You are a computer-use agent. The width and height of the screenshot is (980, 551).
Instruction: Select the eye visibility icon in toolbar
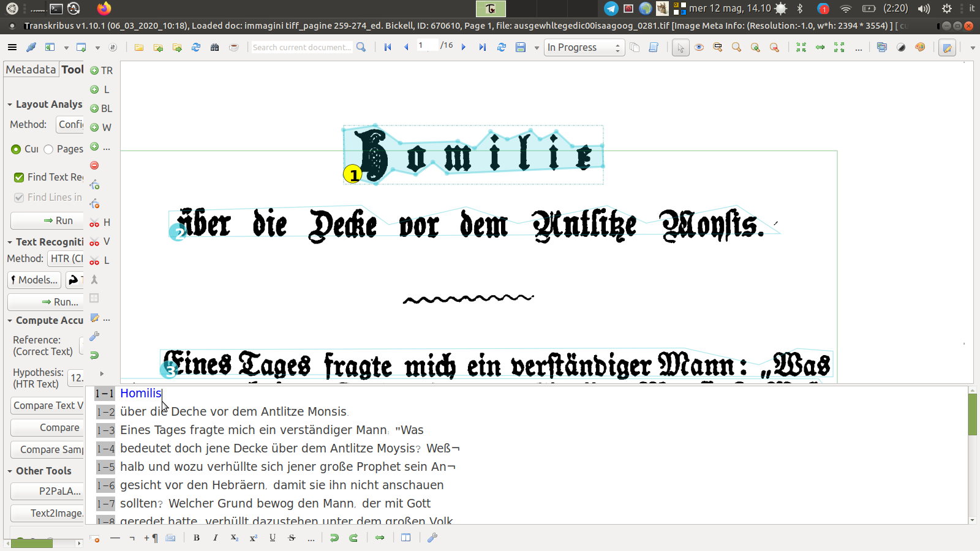click(699, 47)
